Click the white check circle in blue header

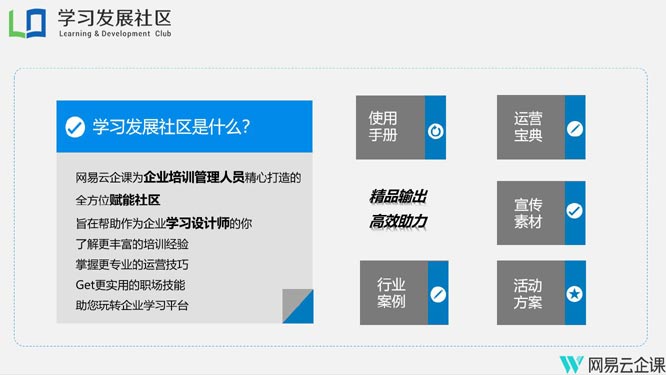(x=75, y=127)
